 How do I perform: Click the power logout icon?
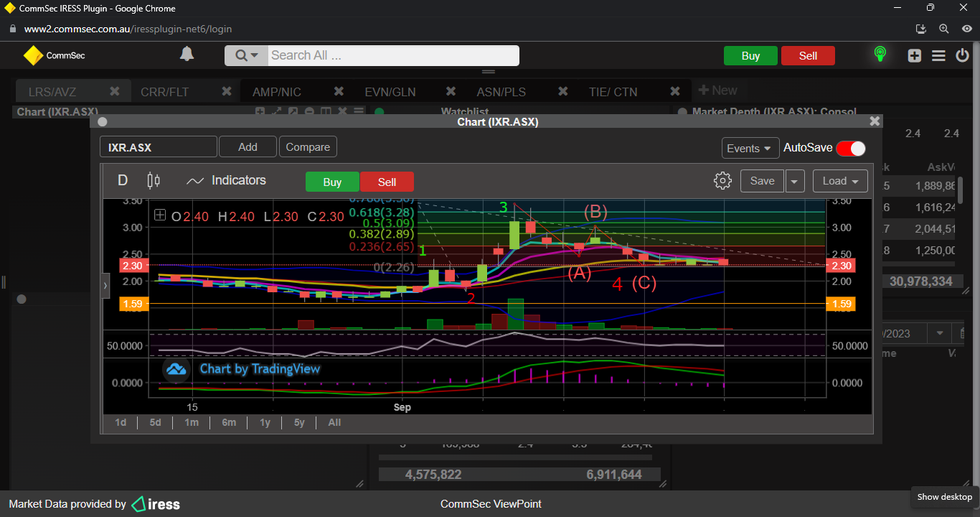[x=962, y=55]
